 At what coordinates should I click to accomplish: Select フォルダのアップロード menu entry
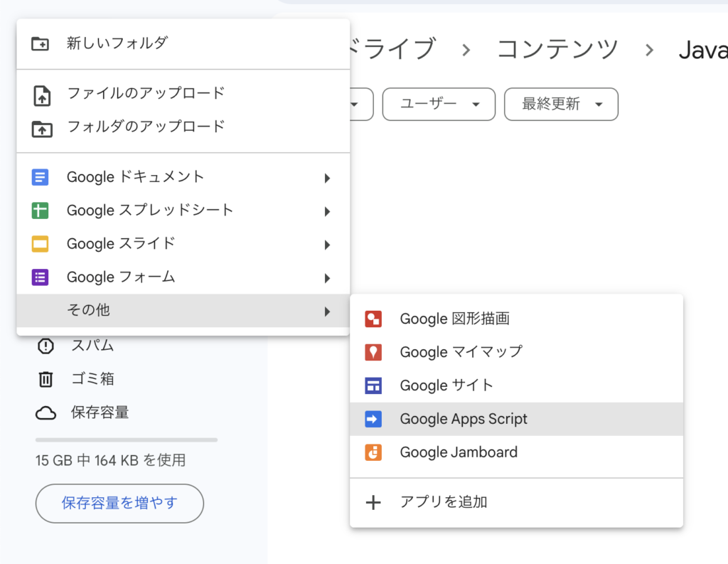point(146,127)
